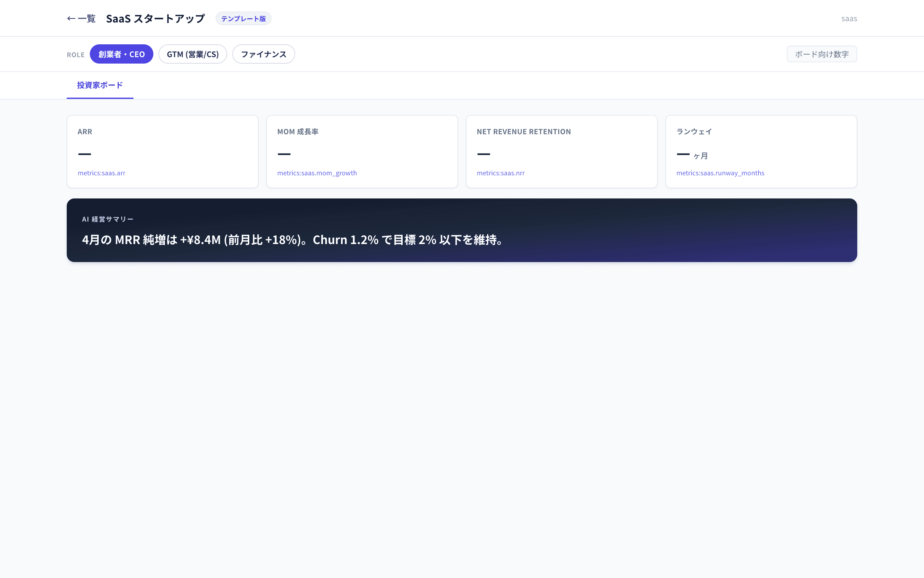Screen dimensions: 924x578
Task: Click the metrics:saas.mom_growth link
Action: coord(317,173)
